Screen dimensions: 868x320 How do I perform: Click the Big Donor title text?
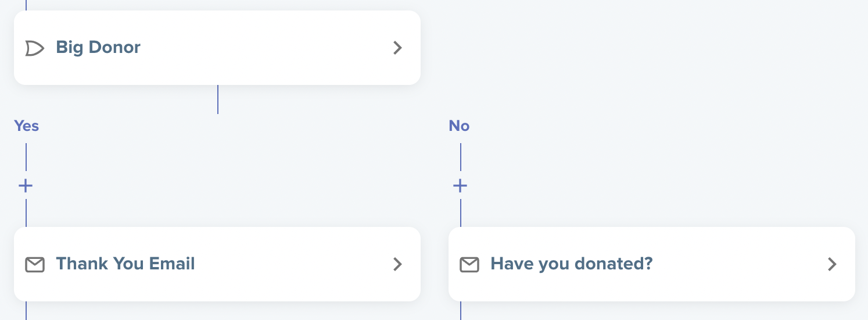[98, 47]
